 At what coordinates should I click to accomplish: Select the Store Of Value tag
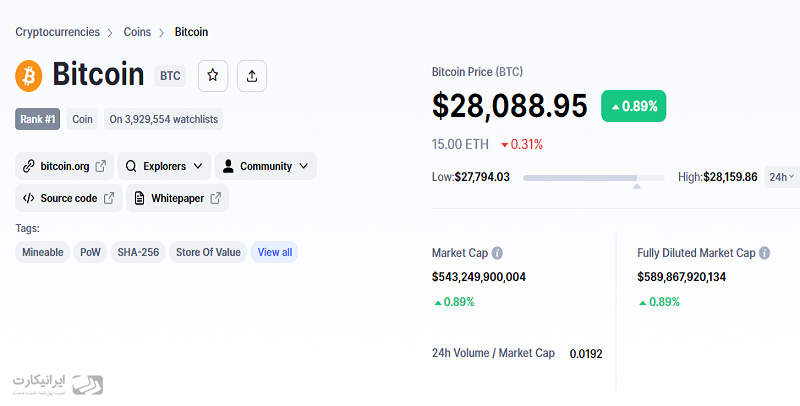pyautogui.click(x=208, y=252)
